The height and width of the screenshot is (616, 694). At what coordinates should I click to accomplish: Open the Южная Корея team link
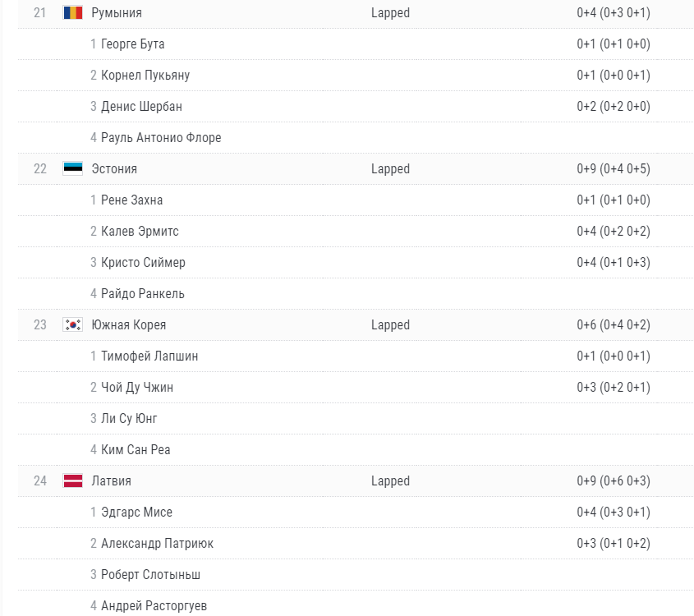pos(128,324)
